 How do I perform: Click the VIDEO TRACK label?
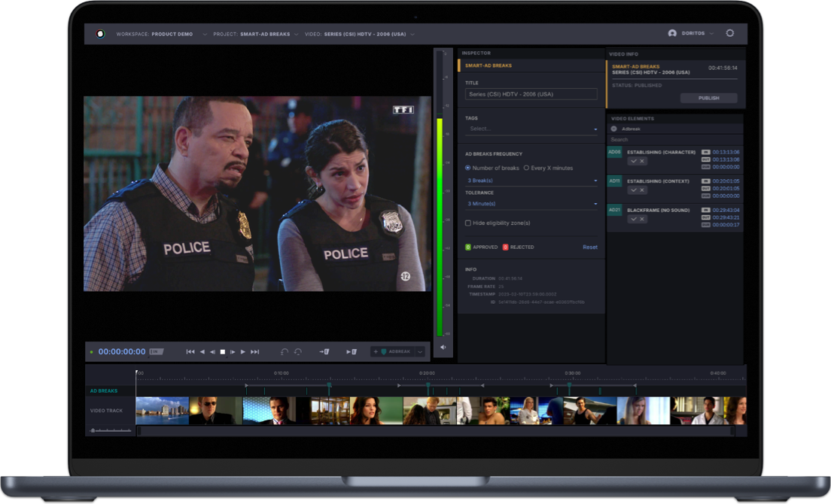(x=106, y=411)
